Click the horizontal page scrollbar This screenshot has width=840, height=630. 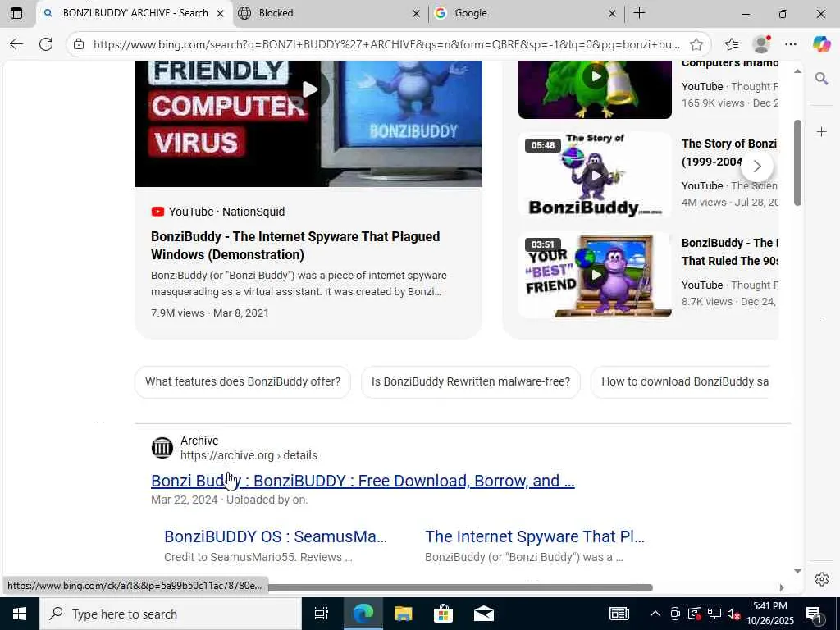[x=460, y=587]
